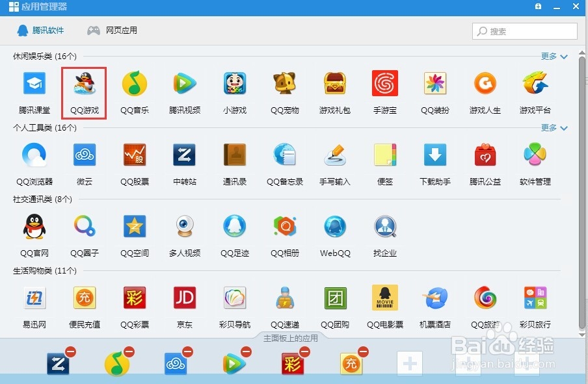Remove 腾讯视频 from the main panel

tap(246, 352)
